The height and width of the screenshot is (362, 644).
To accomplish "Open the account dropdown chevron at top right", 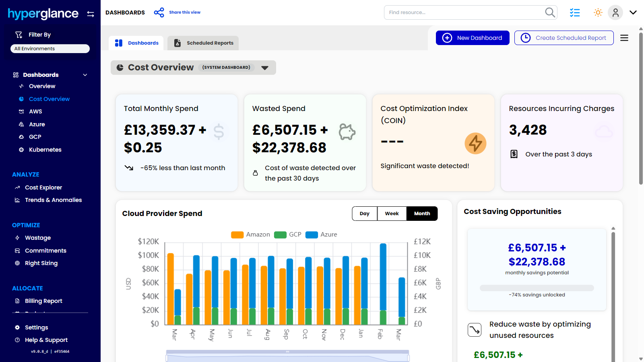I will pos(633,12).
